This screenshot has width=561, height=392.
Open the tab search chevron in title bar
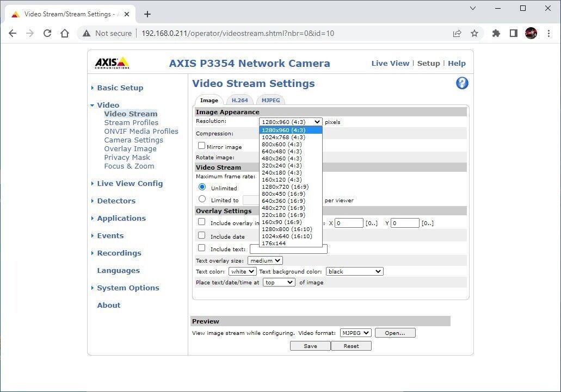pyautogui.click(x=473, y=8)
